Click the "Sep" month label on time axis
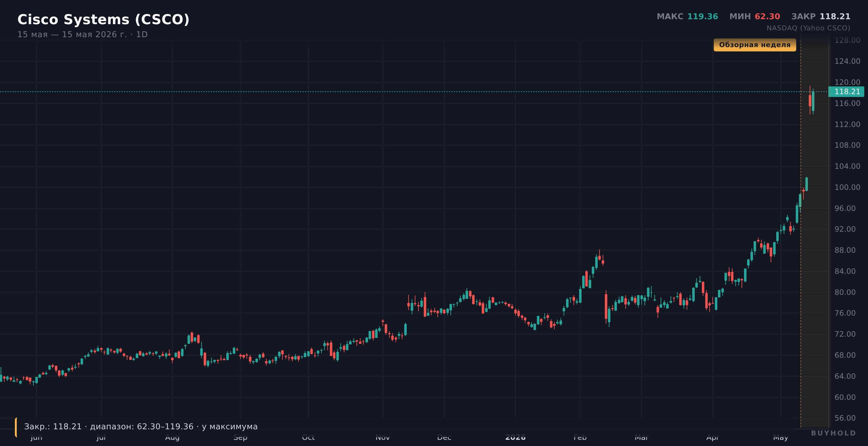868x446 pixels. (x=240, y=437)
